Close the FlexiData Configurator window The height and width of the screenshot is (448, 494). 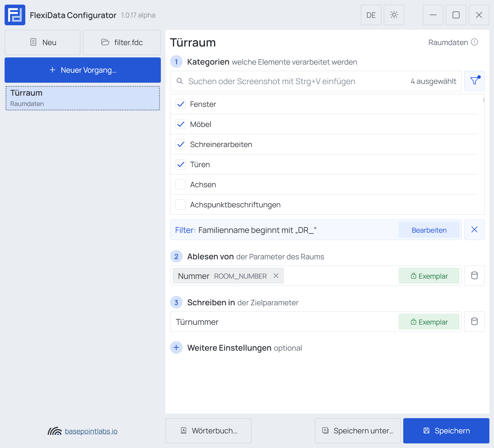[479, 15]
